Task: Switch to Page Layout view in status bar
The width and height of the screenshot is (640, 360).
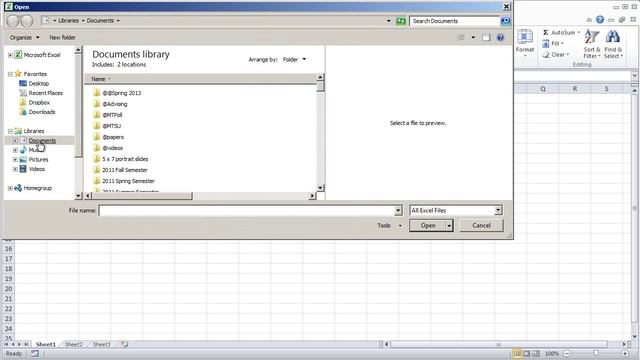Action: [527, 353]
